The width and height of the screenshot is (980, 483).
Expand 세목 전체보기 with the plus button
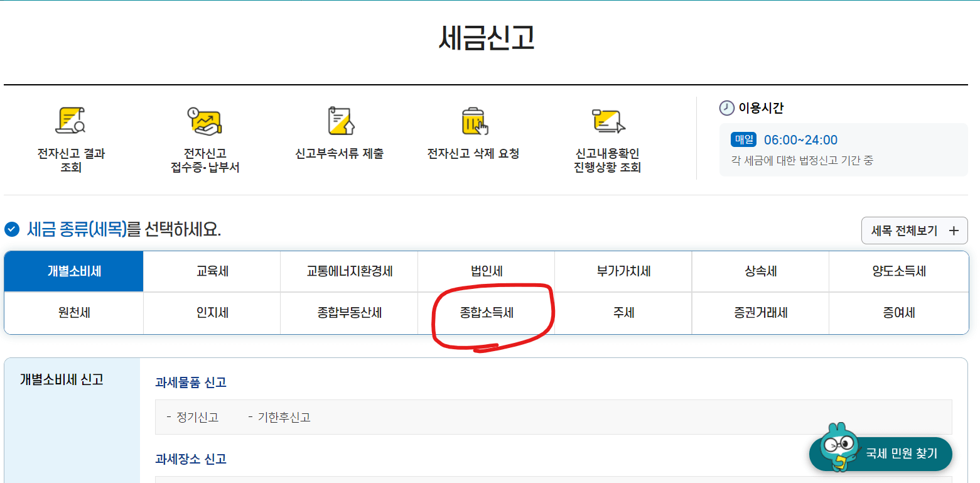click(x=954, y=231)
